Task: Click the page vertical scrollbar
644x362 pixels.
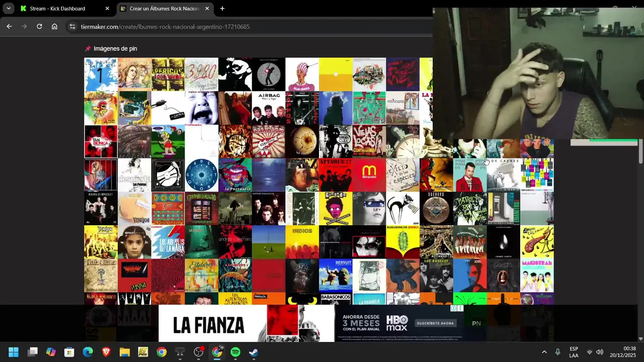Action: tap(641, 151)
